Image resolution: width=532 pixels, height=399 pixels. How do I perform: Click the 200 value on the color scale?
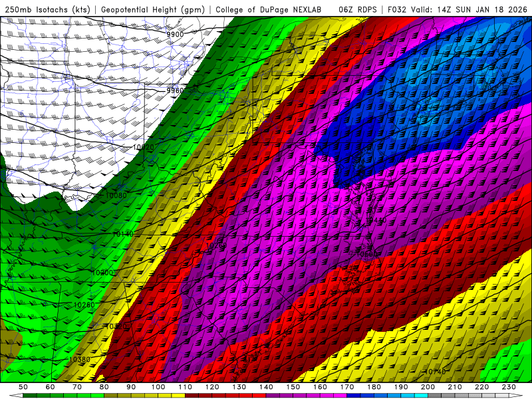428,387
